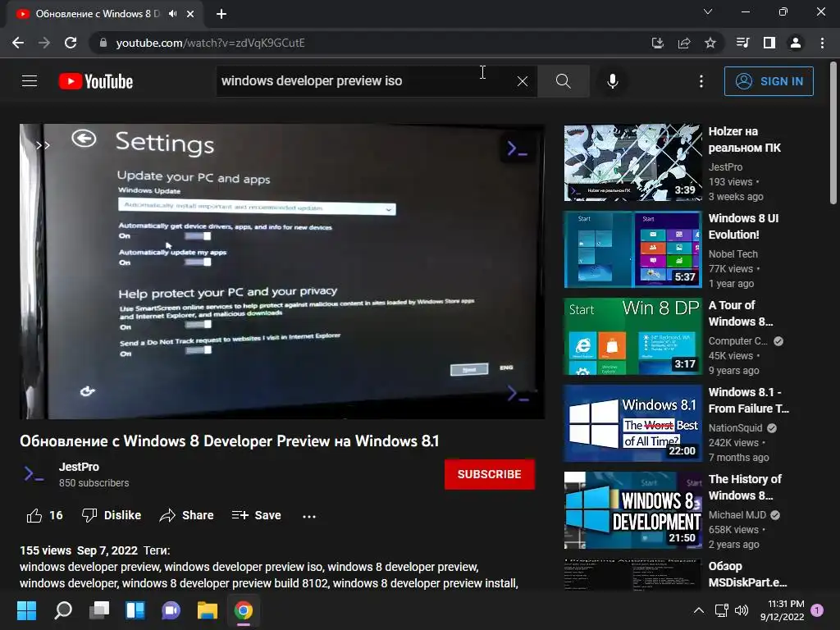This screenshot has height=630, width=840.
Task: Open JestPro channel name link
Action: (x=79, y=467)
